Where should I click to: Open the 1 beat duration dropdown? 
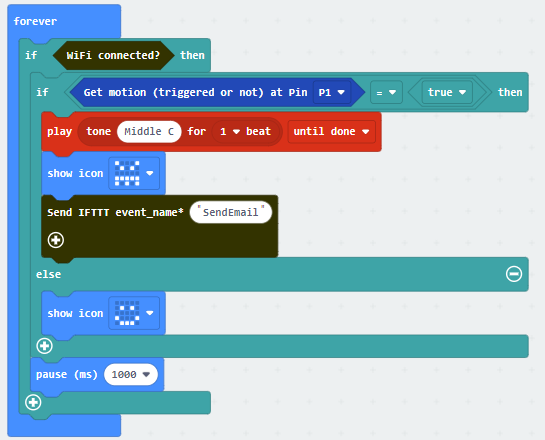point(230,132)
